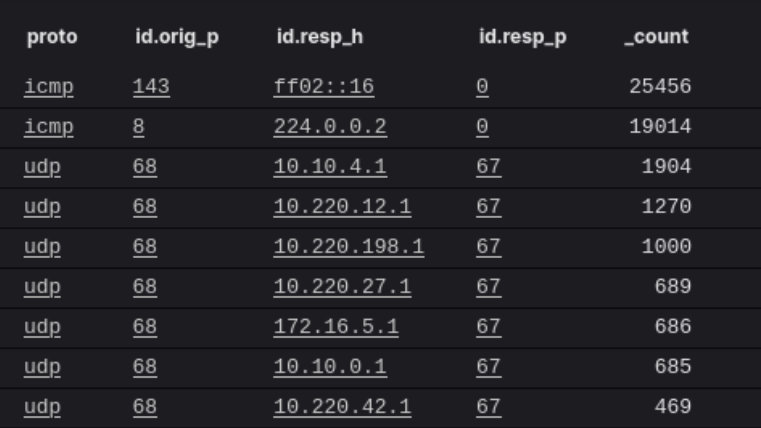Click the 25456 count cell
761x428 pixels.
[x=660, y=87]
